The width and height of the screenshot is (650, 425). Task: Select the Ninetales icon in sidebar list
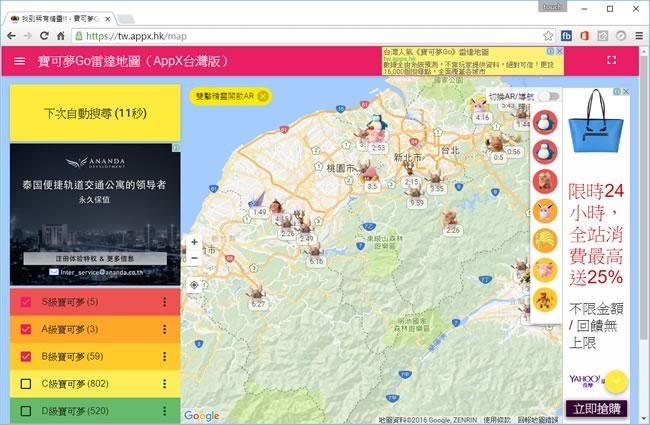545,241
